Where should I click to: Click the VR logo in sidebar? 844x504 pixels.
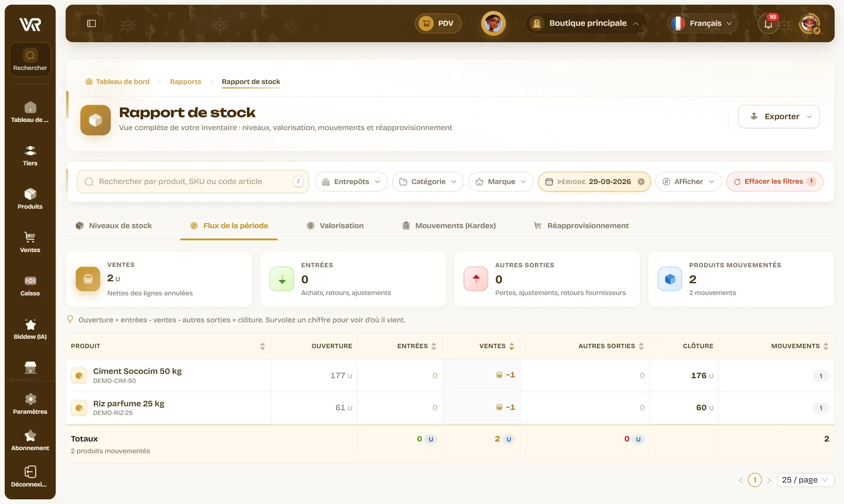(x=30, y=24)
